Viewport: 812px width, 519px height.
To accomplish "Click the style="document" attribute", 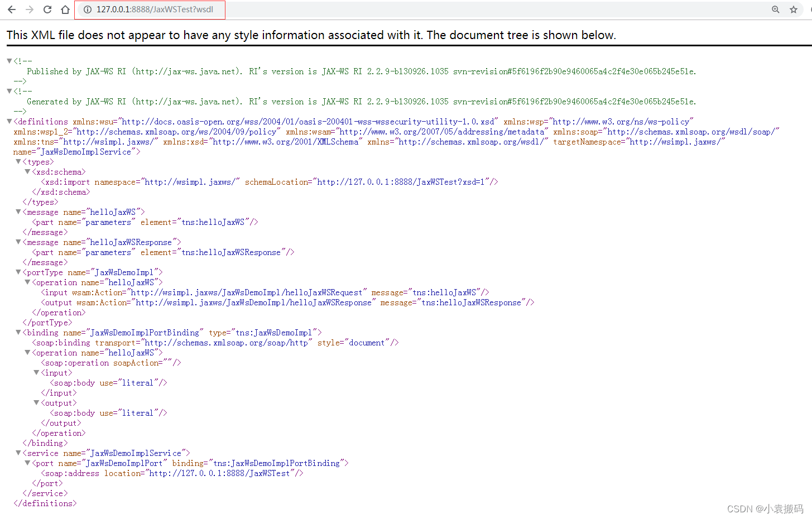I will (353, 343).
